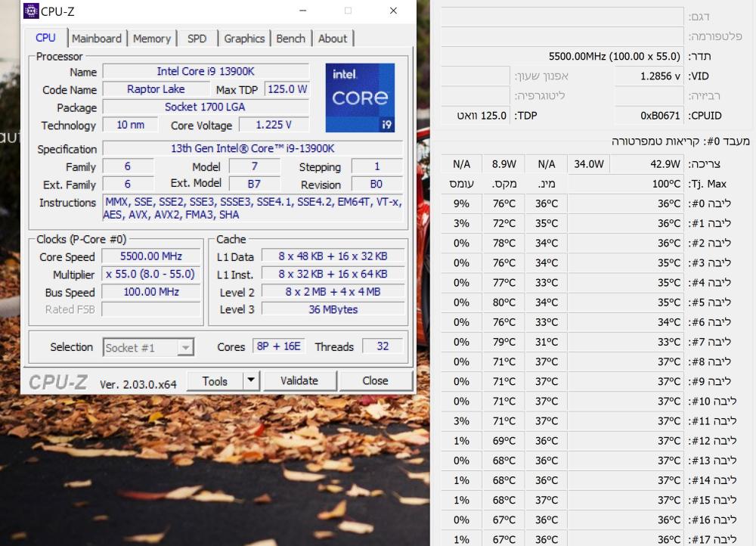Click the Tools button
The image size is (756, 546).
215,381
